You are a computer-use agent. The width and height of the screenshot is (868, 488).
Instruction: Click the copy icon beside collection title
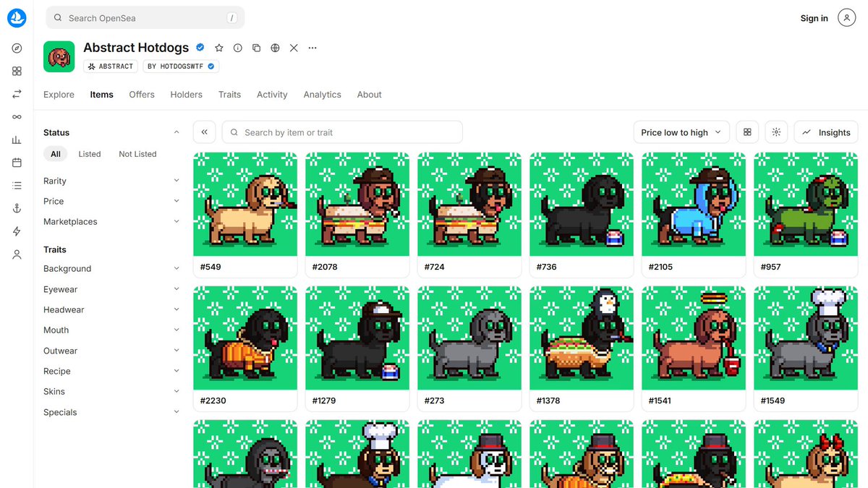pos(256,48)
